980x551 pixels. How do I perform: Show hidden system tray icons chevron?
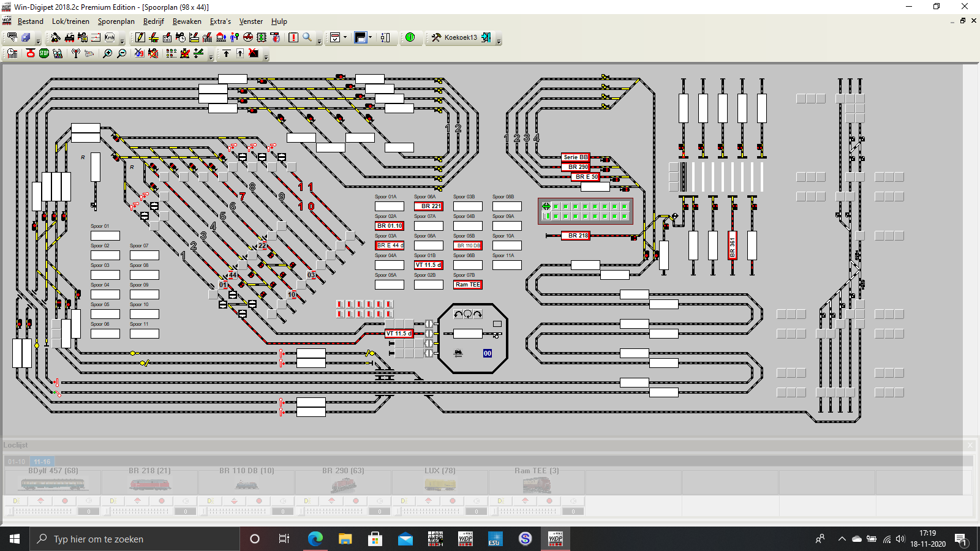[x=842, y=539]
